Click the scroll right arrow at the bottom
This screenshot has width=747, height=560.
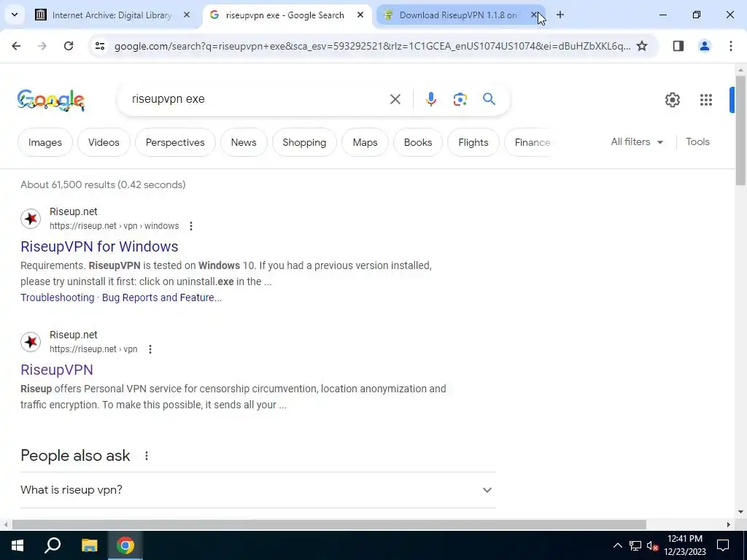[729, 524]
